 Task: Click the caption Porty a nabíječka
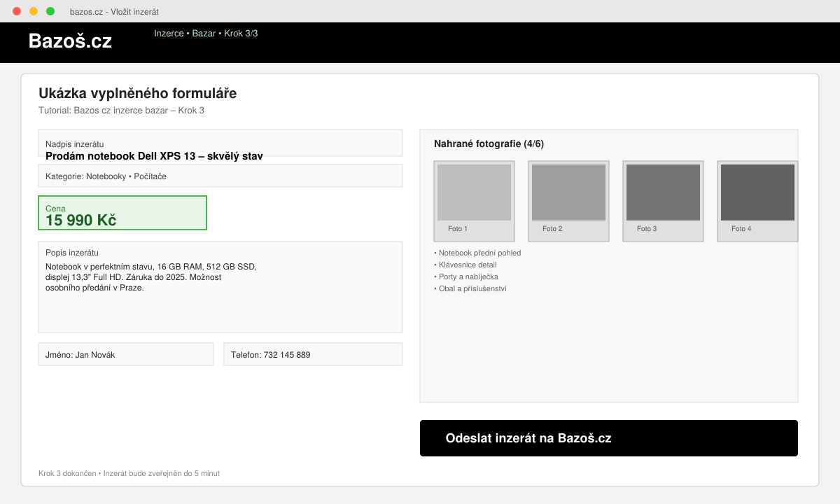click(466, 276)
